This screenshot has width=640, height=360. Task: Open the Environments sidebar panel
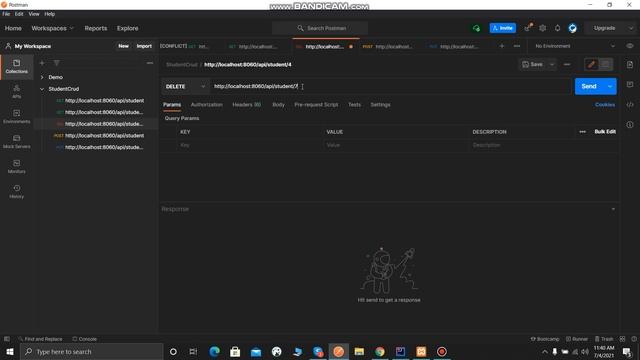point(16,116)
